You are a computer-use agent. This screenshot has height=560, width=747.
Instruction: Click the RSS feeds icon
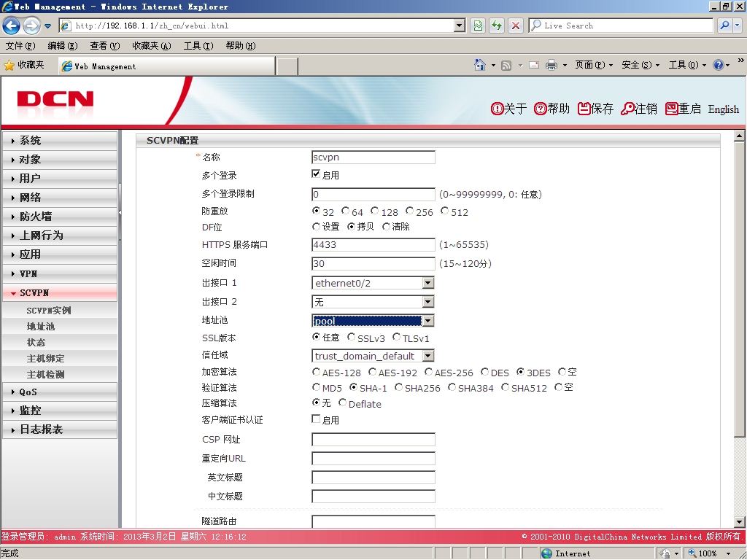coord(506,65)
